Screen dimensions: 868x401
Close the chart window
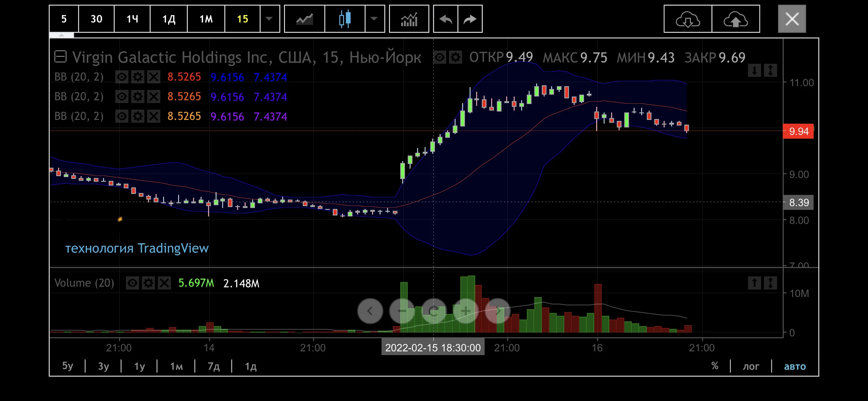pyautogui.click(x=792, y=19)
